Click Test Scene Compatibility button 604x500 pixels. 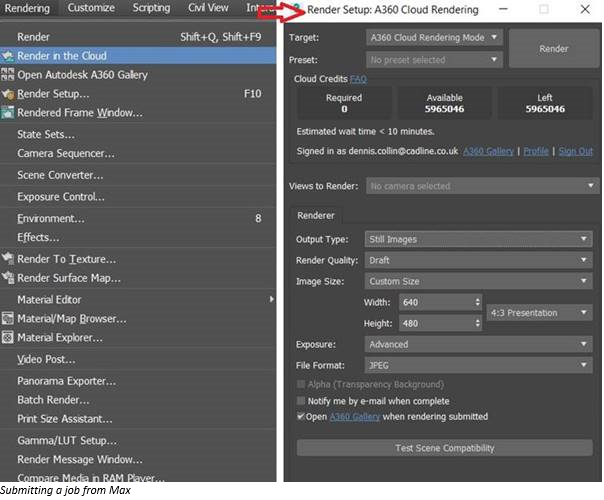click(445, 448)
